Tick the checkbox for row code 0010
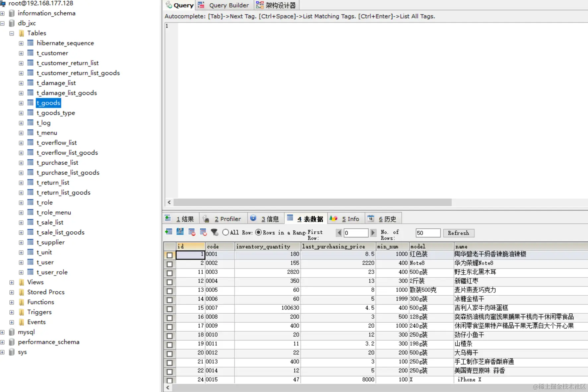Viewport: 588px width, 392px height. (x=169, y=336)
